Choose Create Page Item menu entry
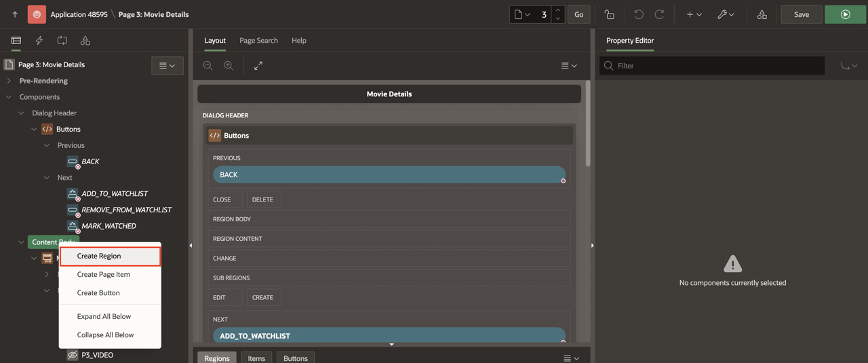The width and height of the screenshot is (868, 363). pyautogui.click(x=103, y=274)
